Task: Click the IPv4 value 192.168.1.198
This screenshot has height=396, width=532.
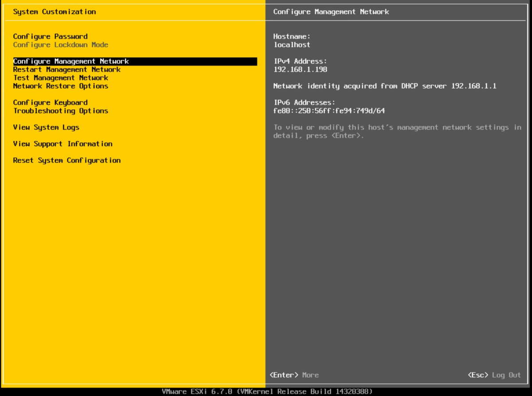Action: click(300, 70)
